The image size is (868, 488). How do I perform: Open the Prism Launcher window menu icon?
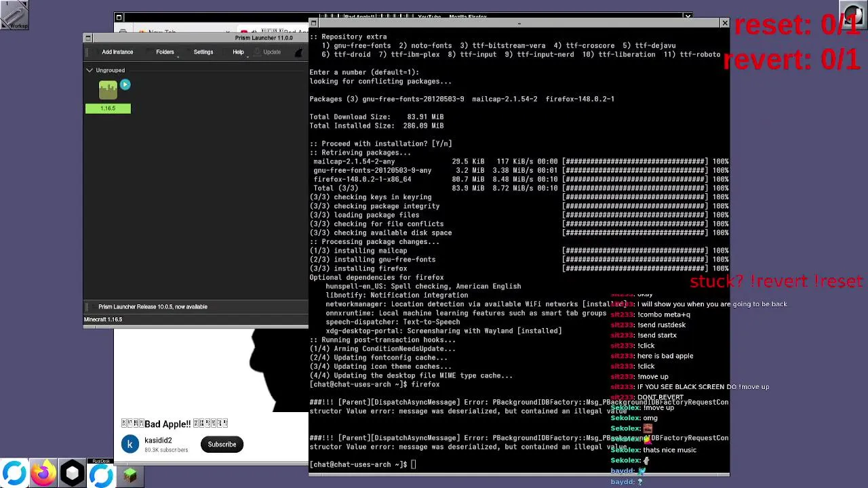[87, 38]
